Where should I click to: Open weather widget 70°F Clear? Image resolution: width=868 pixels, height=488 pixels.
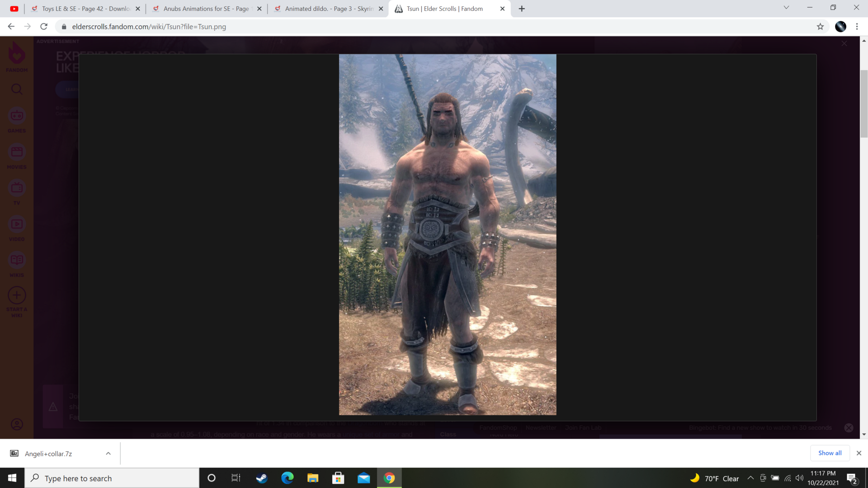714,479
